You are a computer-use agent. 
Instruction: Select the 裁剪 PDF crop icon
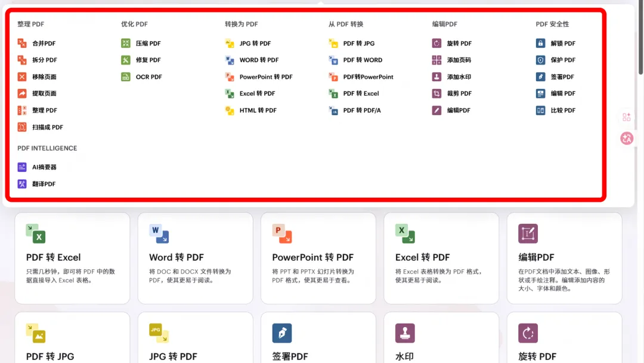[x=436, y=93]
